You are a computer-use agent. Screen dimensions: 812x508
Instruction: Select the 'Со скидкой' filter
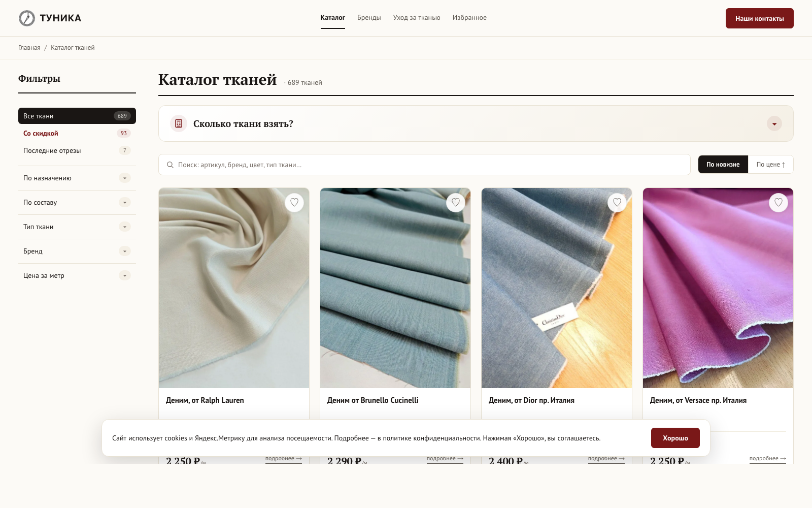pyautogui.click(x=77, y=133)
